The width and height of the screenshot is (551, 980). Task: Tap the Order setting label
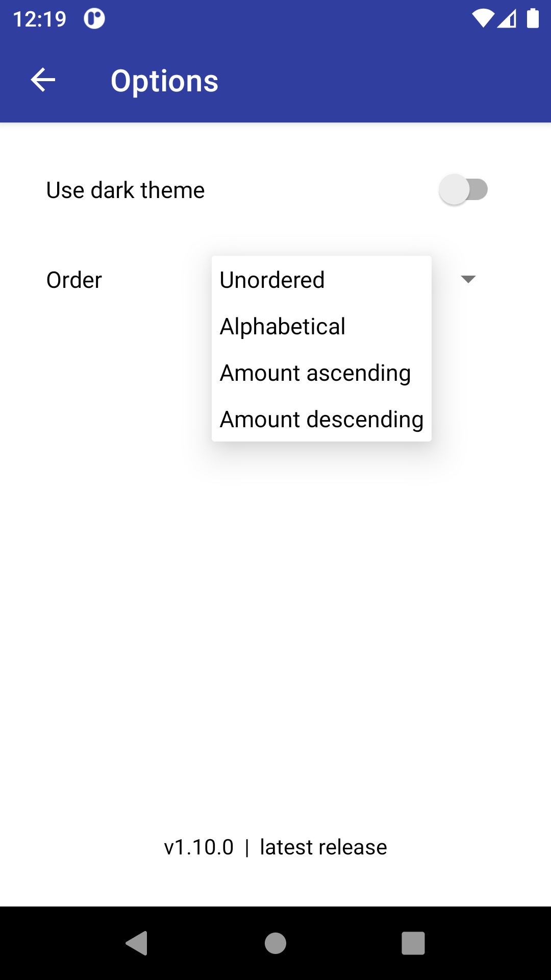pyautogui.click(x=74, y=280)
